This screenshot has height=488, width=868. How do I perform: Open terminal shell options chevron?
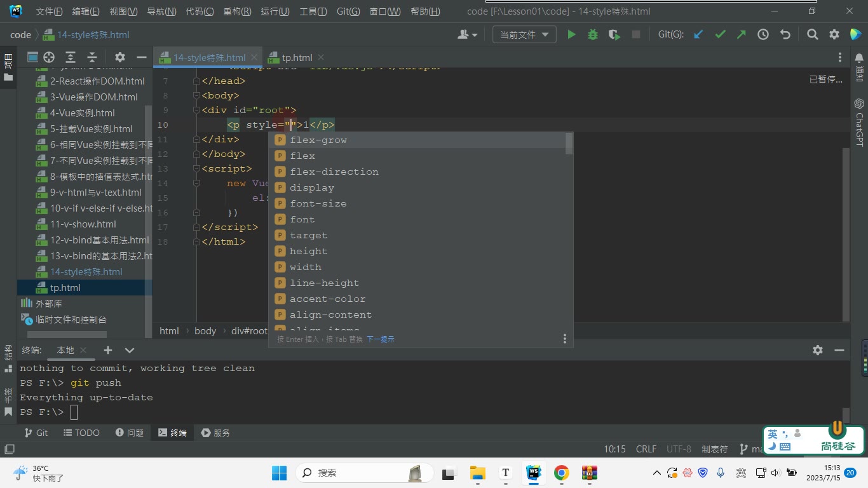pos(130,350)
